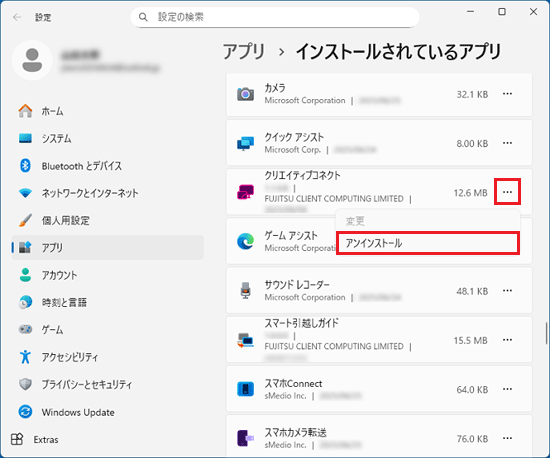The width and height of the screenshot is (550, 458).
Task: Open アクセシビリティ settings
Action: [108, 357]
